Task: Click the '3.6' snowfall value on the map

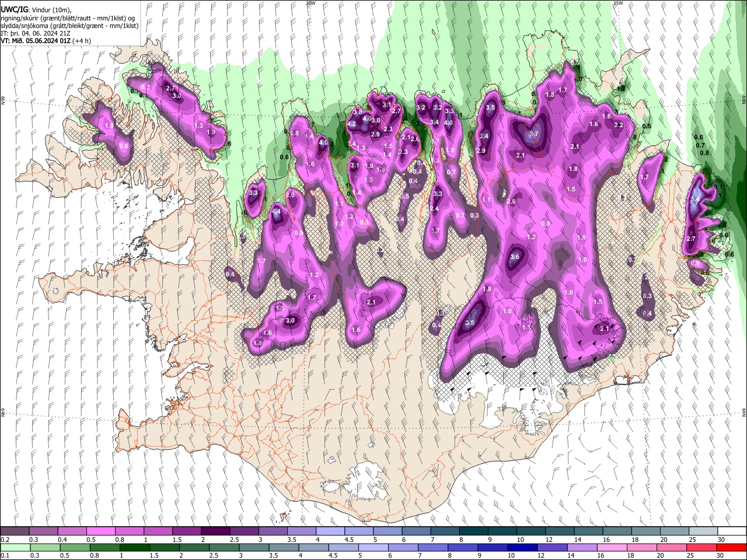Action: [x=514, y=257]
